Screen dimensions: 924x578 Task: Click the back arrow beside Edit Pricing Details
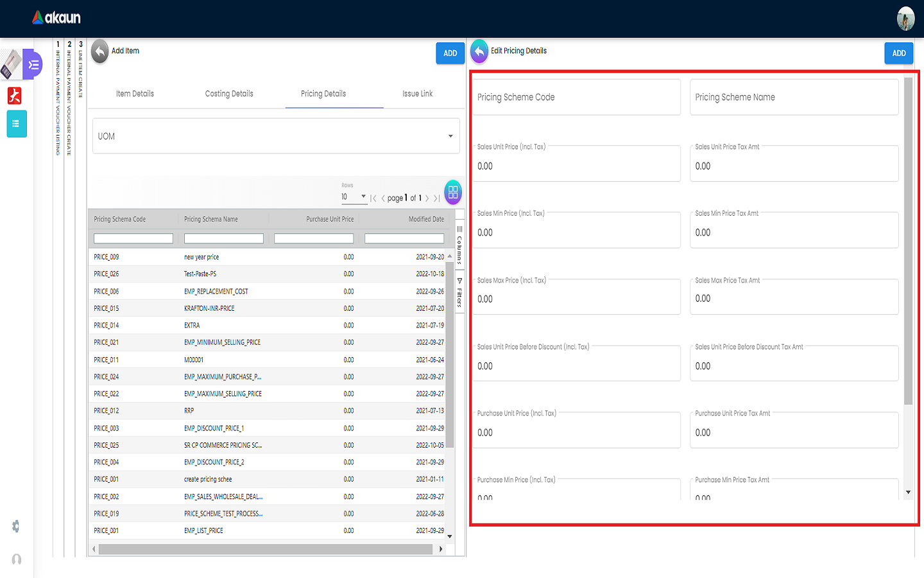tap(479, 51)
